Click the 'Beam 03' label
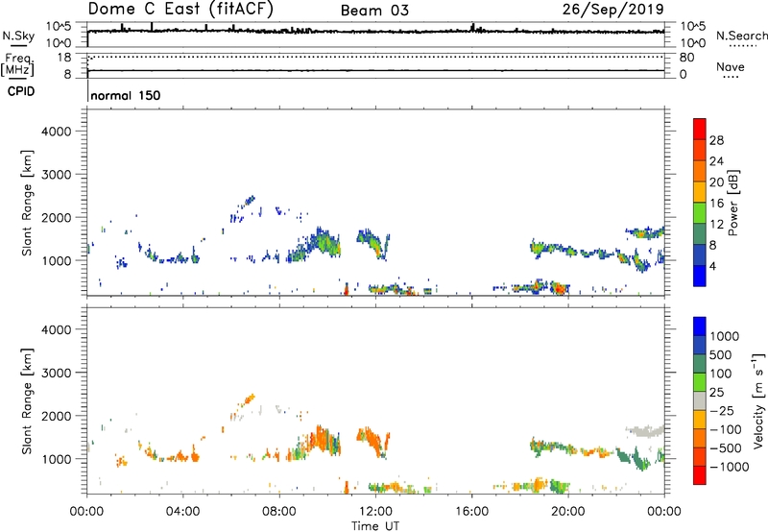768x532 pixels. [374, 11]
